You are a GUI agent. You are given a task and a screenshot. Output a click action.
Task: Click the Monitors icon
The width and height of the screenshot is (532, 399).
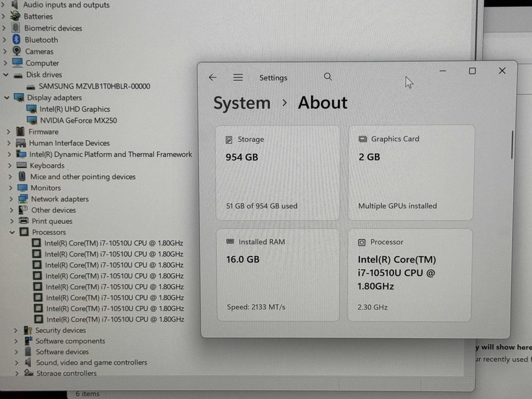(x=22, y=188)
